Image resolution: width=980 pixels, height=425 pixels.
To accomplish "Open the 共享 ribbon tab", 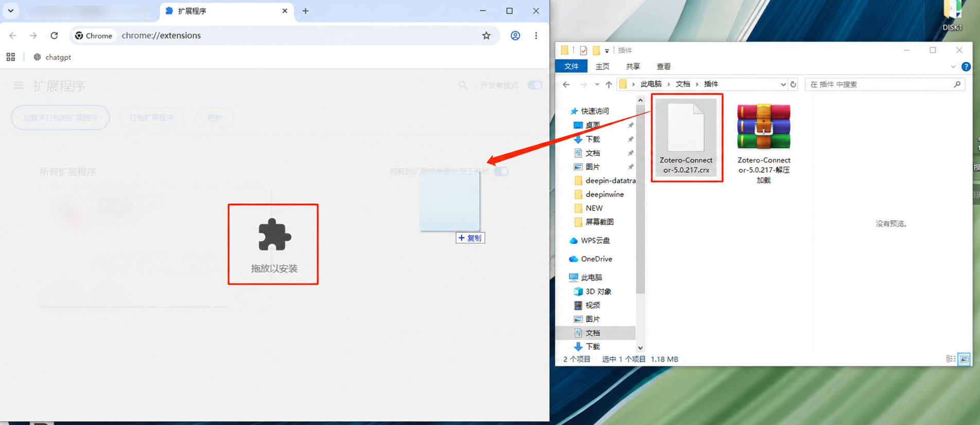I will pyautogui.click(x=633, y=66).
